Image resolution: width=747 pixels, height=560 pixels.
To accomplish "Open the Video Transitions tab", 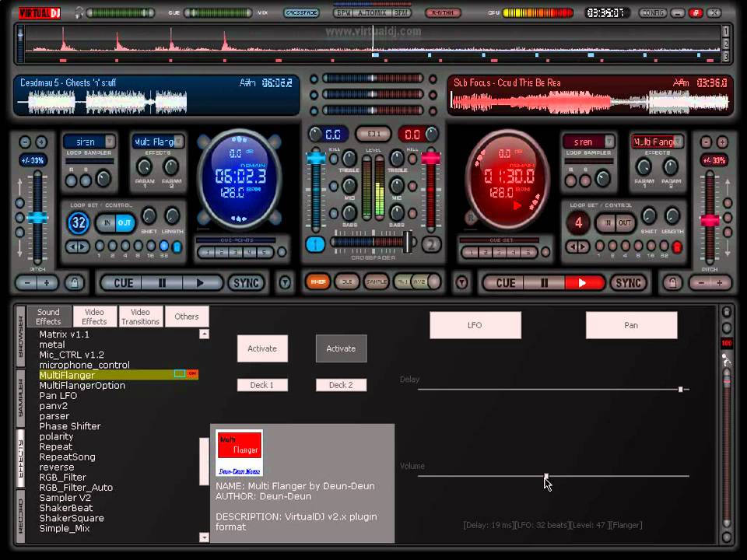I will point(140,317).
